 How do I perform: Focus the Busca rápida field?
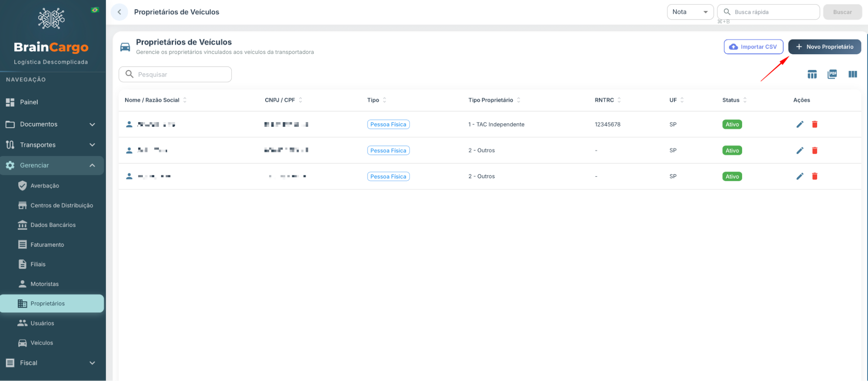[x=768, y=12]
